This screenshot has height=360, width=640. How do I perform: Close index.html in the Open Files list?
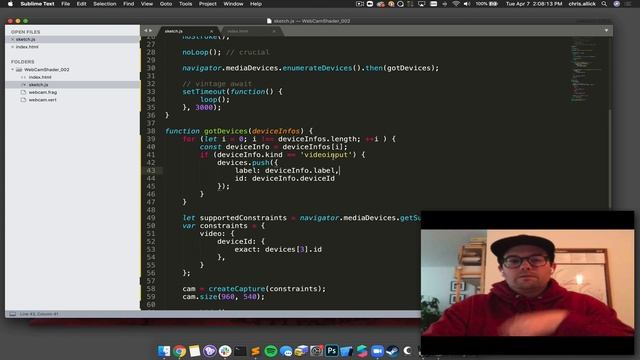click(x=12, y=47)
